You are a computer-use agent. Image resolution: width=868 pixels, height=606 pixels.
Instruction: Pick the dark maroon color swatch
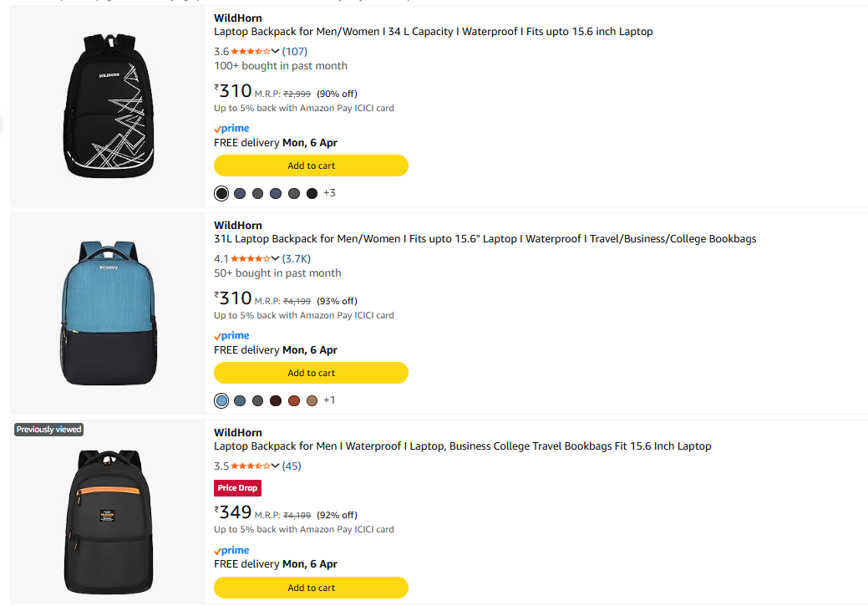click(x=276, y=401)
